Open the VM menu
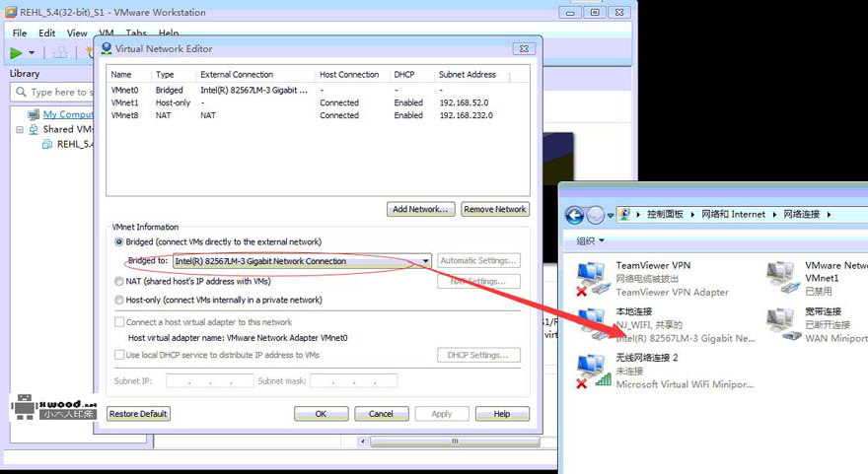868x474 pixels. (107, 34)
